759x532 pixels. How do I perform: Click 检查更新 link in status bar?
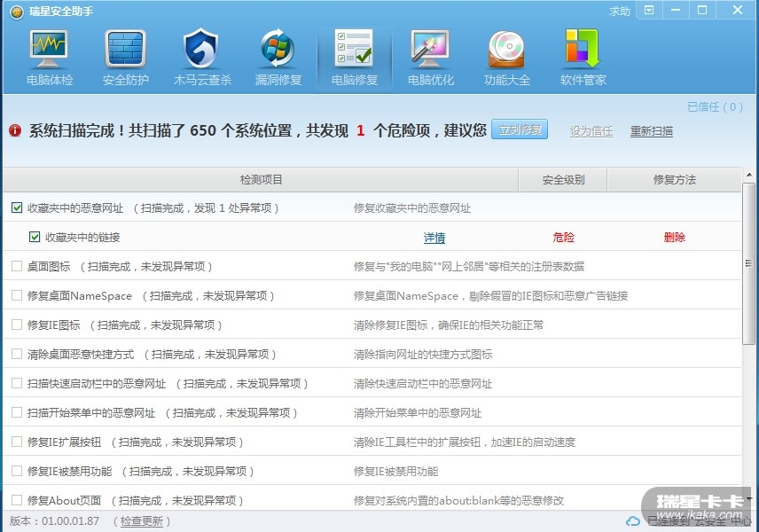pyautogui.click(x=141, y=521)
